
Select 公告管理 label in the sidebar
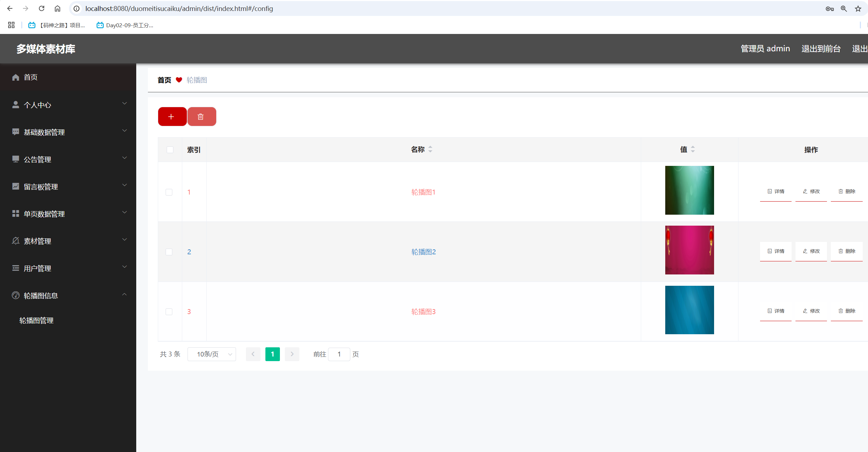[38, 160]
